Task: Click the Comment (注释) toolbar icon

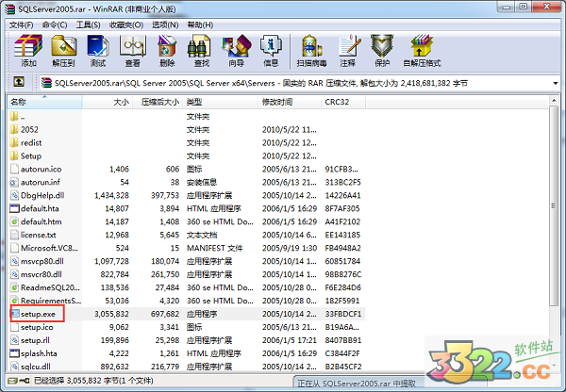Action: (x=349, y=46)
